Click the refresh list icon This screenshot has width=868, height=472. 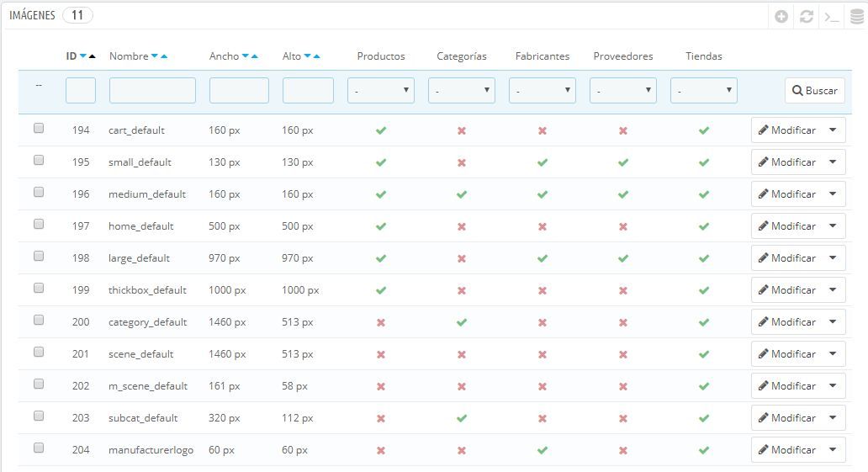point(807,17)
